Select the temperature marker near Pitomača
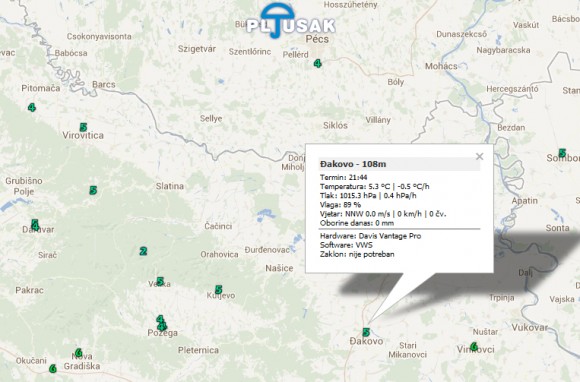This screenshot has height=382, width=580. pyautogui.click(x=32, y=108)
